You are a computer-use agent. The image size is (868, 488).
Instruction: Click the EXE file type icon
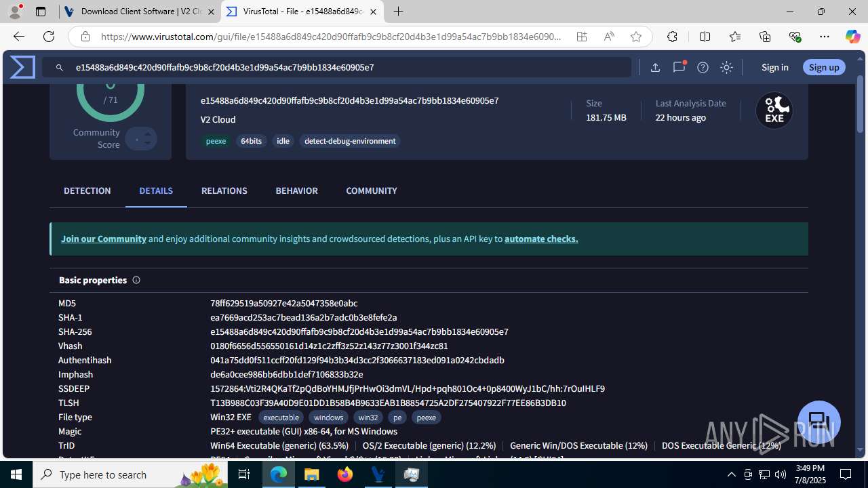pos(774,110)
